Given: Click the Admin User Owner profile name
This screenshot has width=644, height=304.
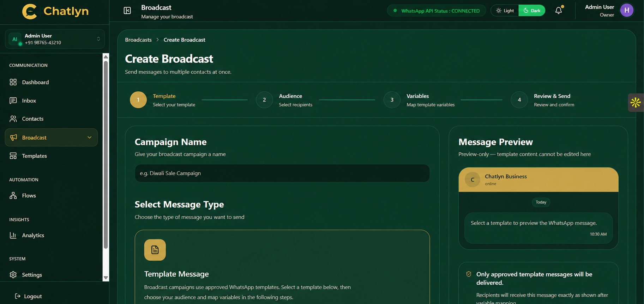Looking at the screenshot, I should tap(600, 11).
